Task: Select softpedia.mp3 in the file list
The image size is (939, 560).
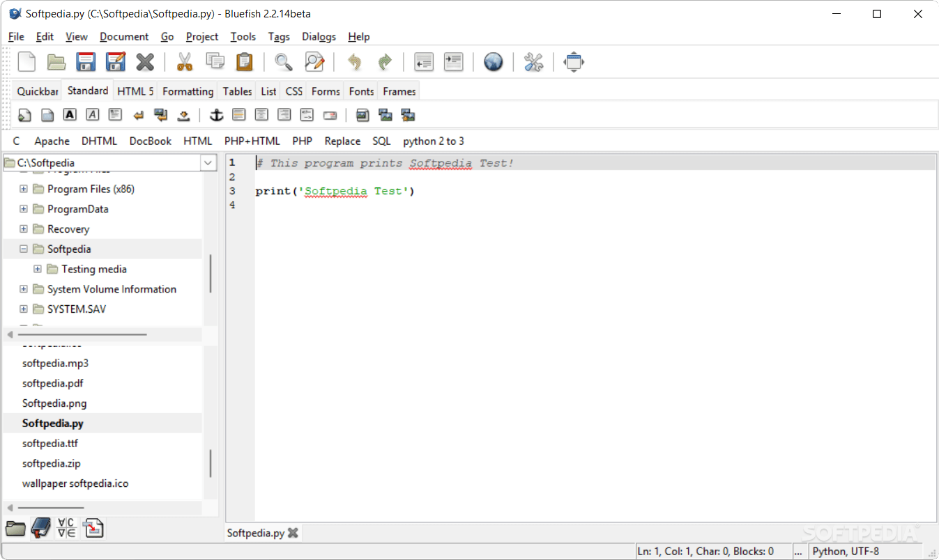Action: pyautogui.click(x=55, y=363)
